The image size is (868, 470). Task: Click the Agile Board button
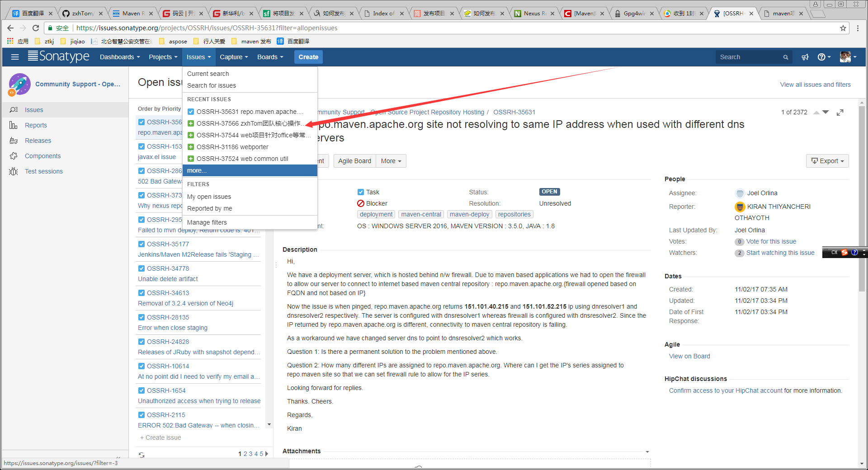tap(354, 161)
